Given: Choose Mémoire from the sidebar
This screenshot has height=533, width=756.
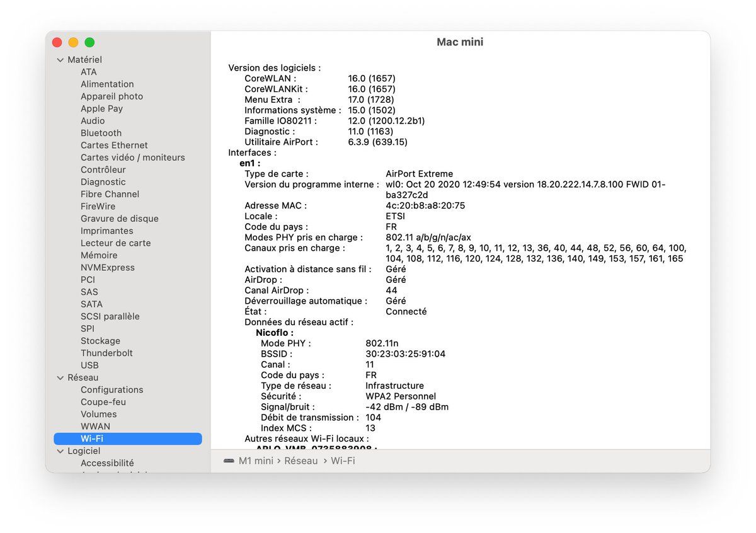Looking at the screenshot, I should (99, 255).
